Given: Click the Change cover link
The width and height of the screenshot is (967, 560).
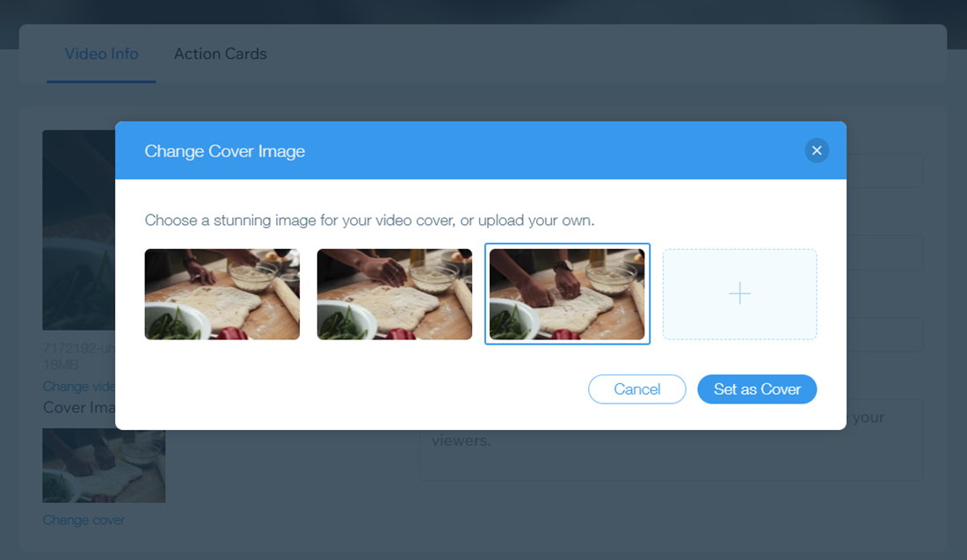Looking at the screenshot, I should (84, 520).
